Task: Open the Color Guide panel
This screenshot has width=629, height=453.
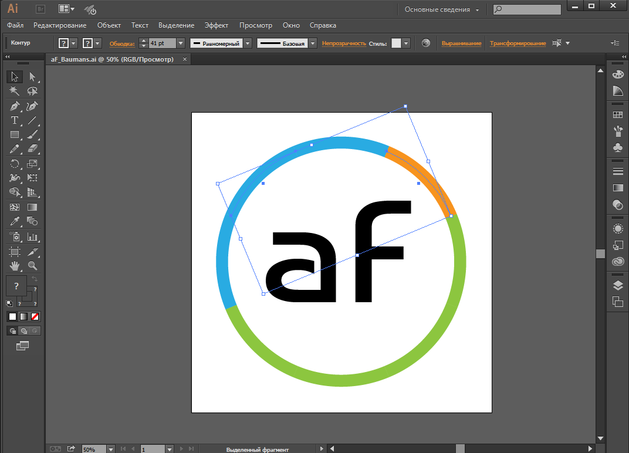Action: [x=618, y=91]
